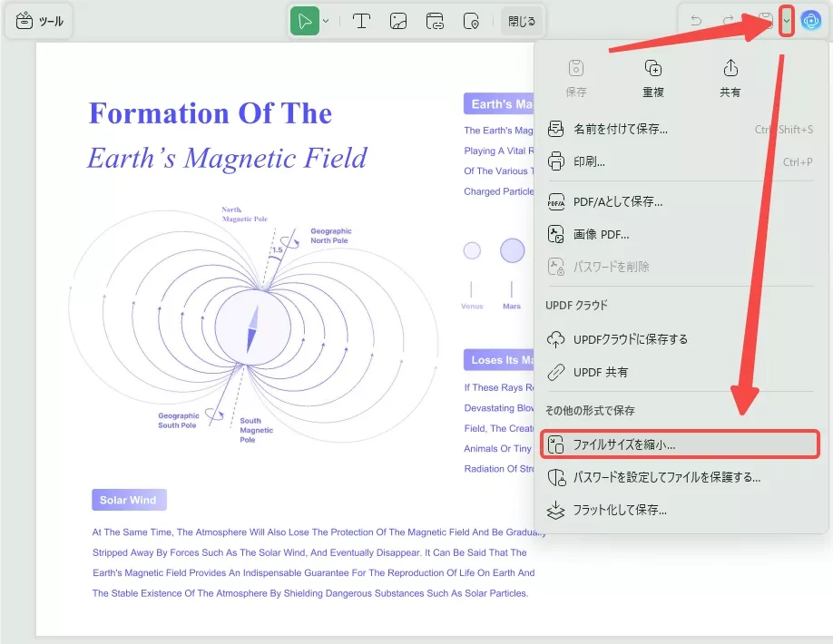Click the 'Geographic South Pole' label
Image resolution: width=833 pixels, height=644 pixels.
coord(179,421)
